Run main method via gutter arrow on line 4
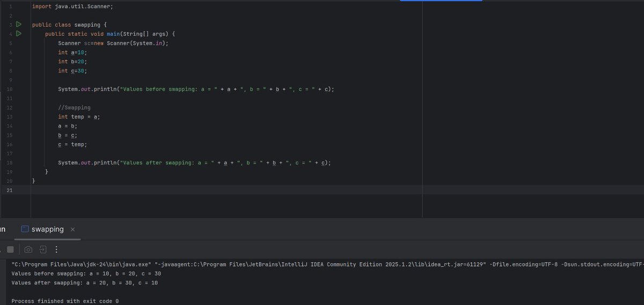 [x=19, y=34]
